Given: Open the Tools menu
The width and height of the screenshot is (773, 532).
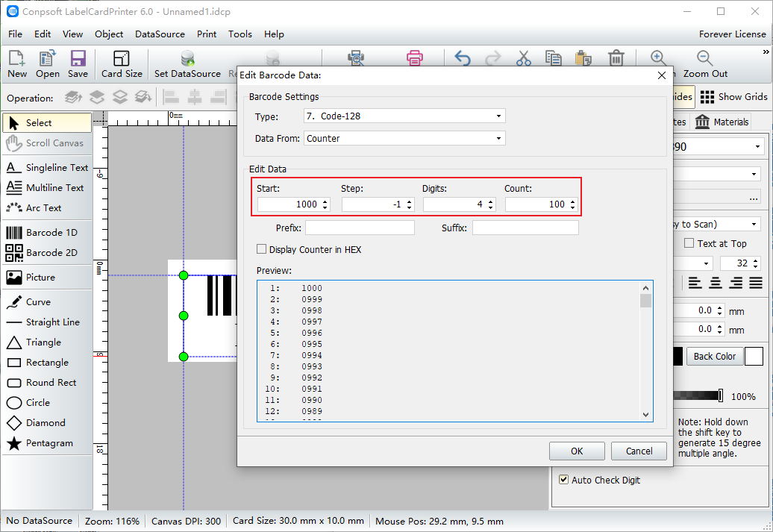Looking at the screenshot, I should click(240, 34).
